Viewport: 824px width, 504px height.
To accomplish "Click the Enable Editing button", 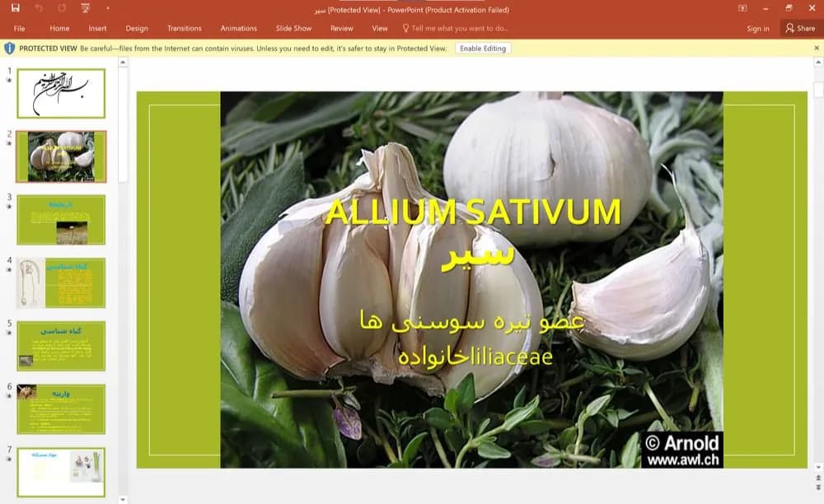I will click(483, 49).
